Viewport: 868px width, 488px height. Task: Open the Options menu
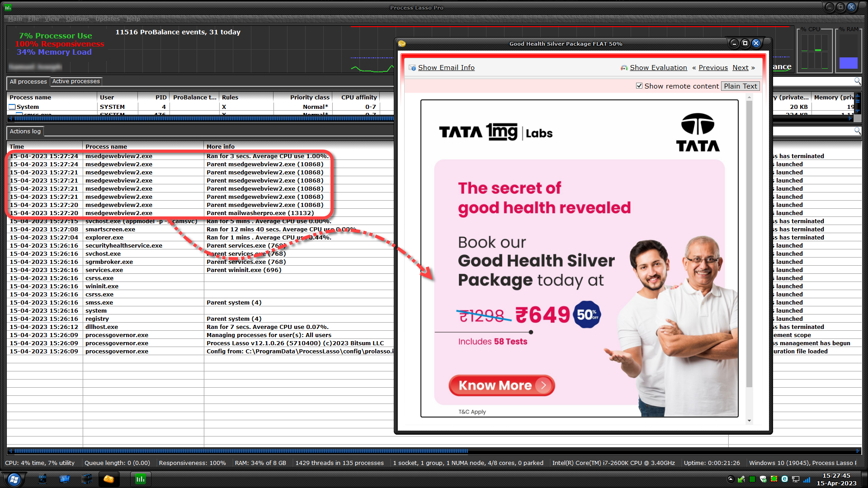pos(77,19)
